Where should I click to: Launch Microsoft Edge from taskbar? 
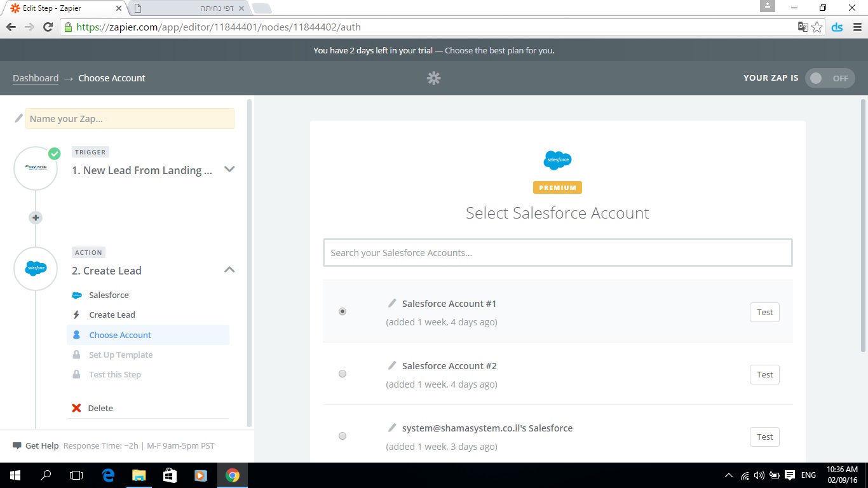108,475
